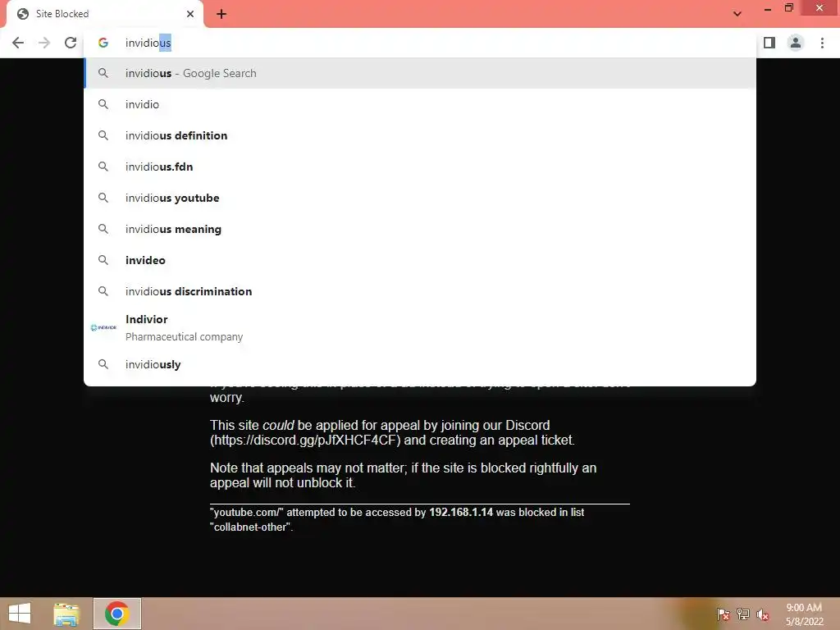The width and height of the screenshot is (840, 630).
Task: Click the Discord invite URL text
Action: [305, 441]
